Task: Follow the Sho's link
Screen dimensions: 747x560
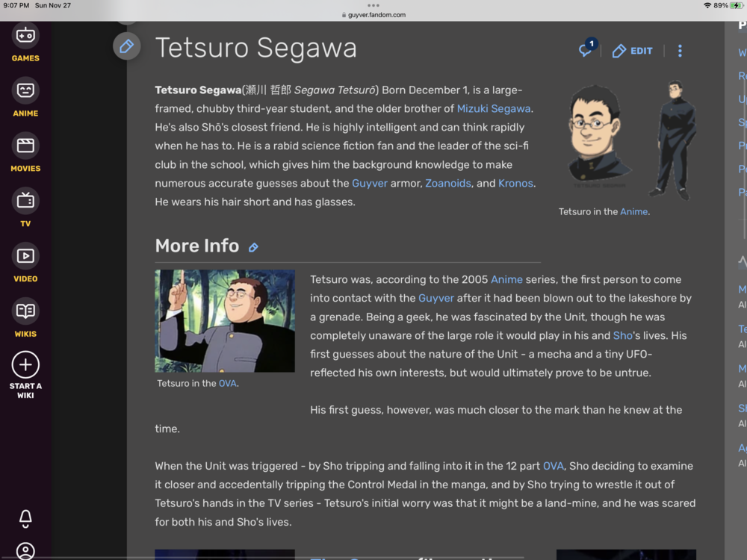Action: point(623,336)
